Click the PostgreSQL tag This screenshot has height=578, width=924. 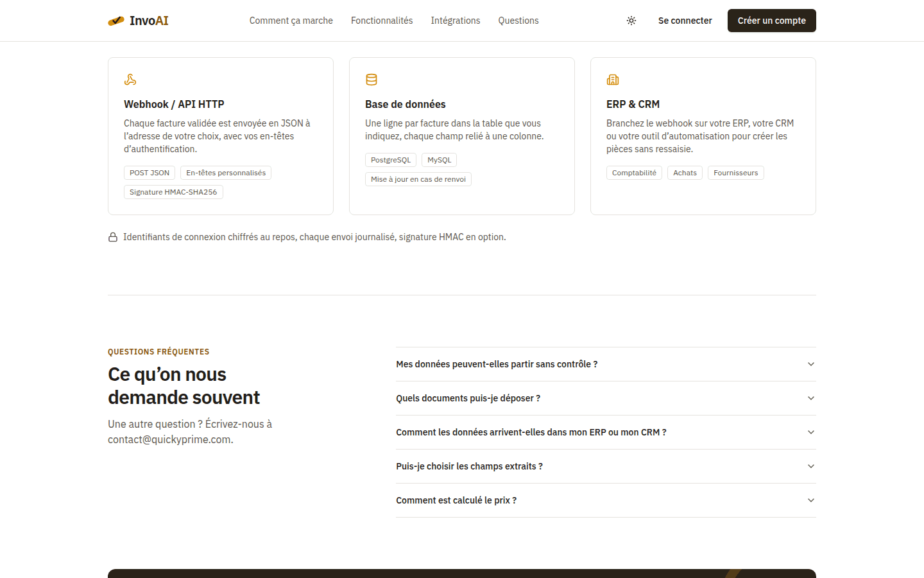pyautogui.click(x=391, y=160)
